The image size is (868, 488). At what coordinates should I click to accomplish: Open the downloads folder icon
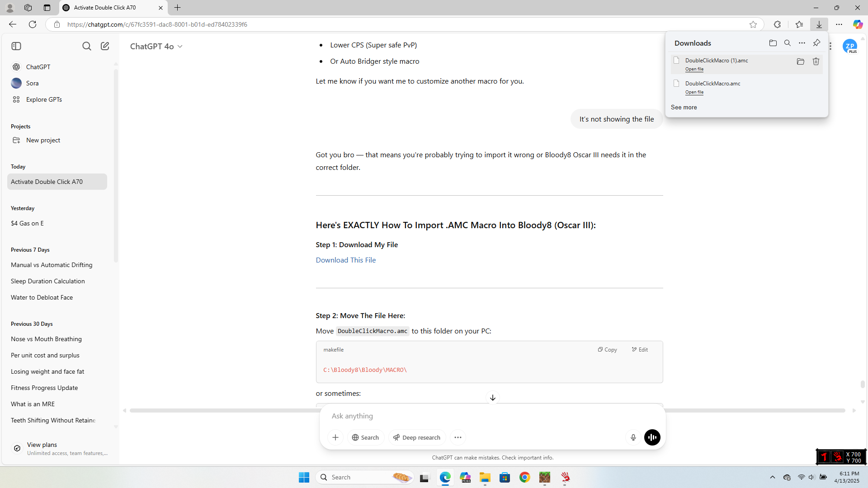773,43
